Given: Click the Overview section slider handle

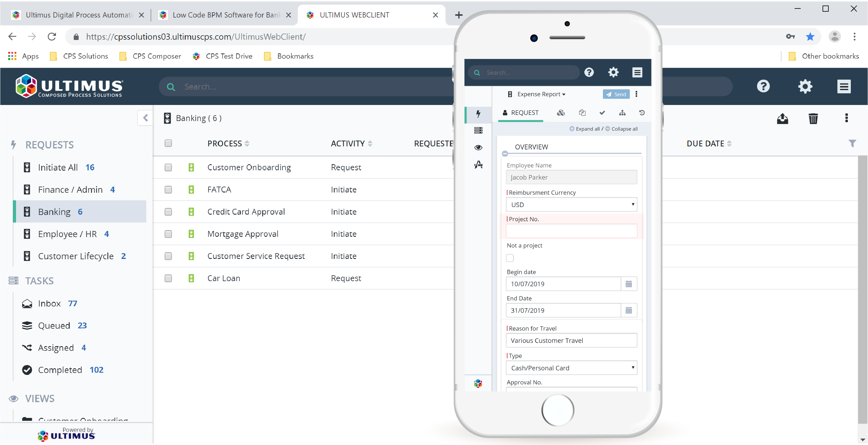Looking at the screenshot, I should [x=505, y=154].
